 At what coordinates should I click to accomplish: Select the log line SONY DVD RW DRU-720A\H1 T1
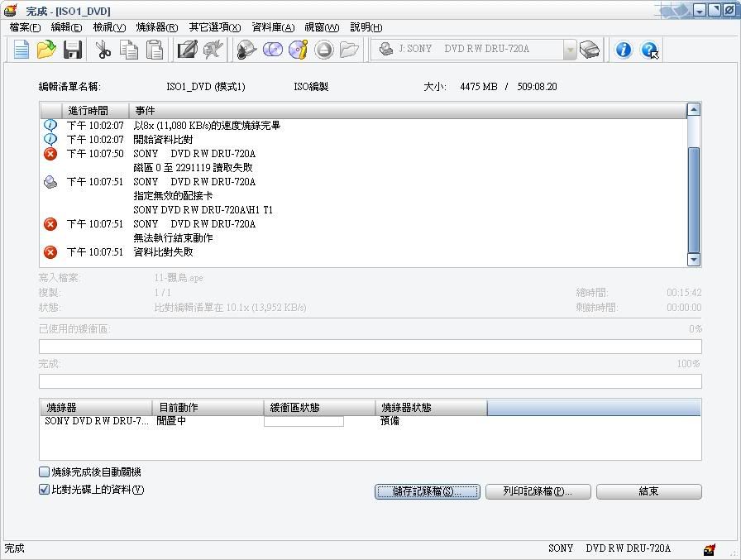click(203, 210)
